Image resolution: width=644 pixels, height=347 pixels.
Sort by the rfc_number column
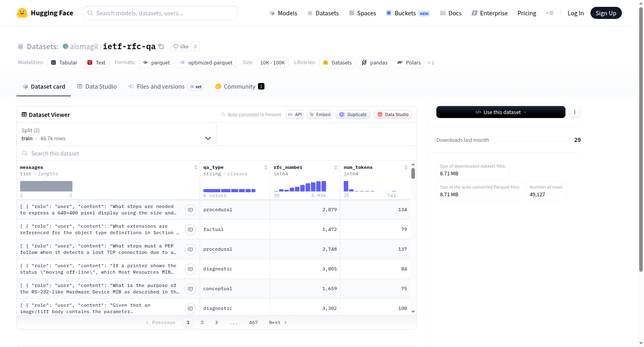[336, 167]
